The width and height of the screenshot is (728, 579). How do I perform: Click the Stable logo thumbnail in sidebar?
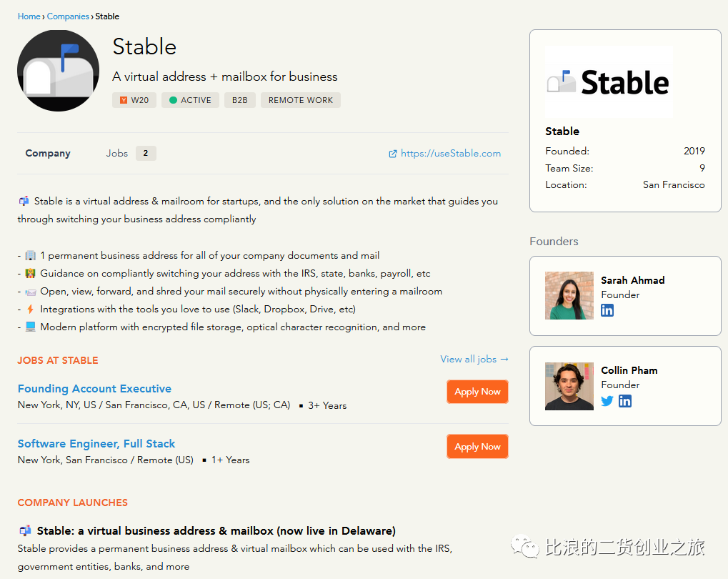(x=609, y=81)
